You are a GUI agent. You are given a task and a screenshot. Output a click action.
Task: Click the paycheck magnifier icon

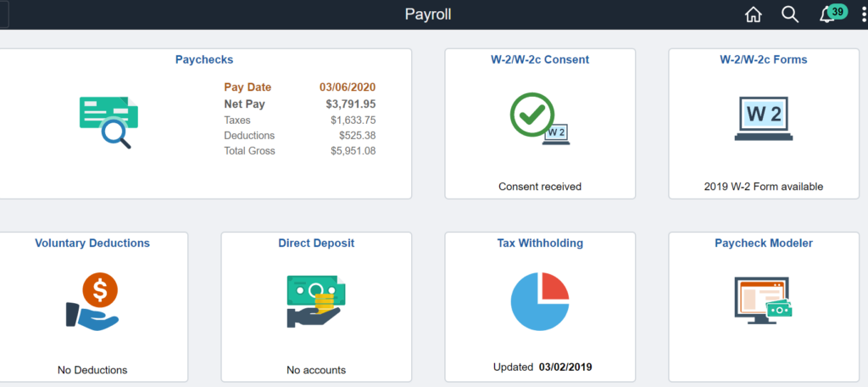pyautogui.click(x=108, y=122)
